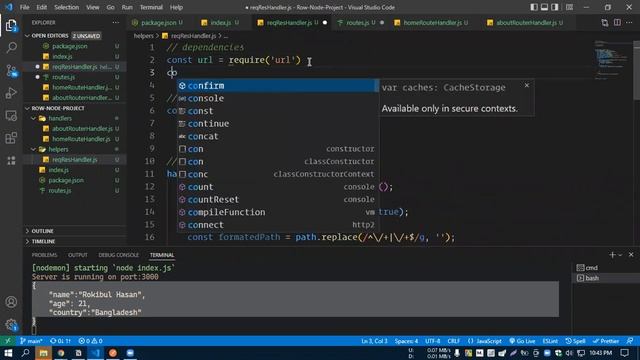Click the Spell checker status item

click(575, 341)
